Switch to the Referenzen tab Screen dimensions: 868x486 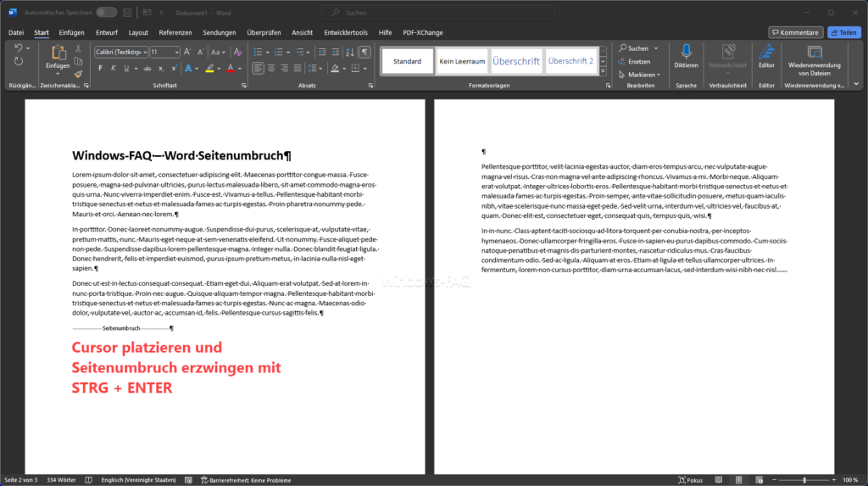tap(175, 33)
